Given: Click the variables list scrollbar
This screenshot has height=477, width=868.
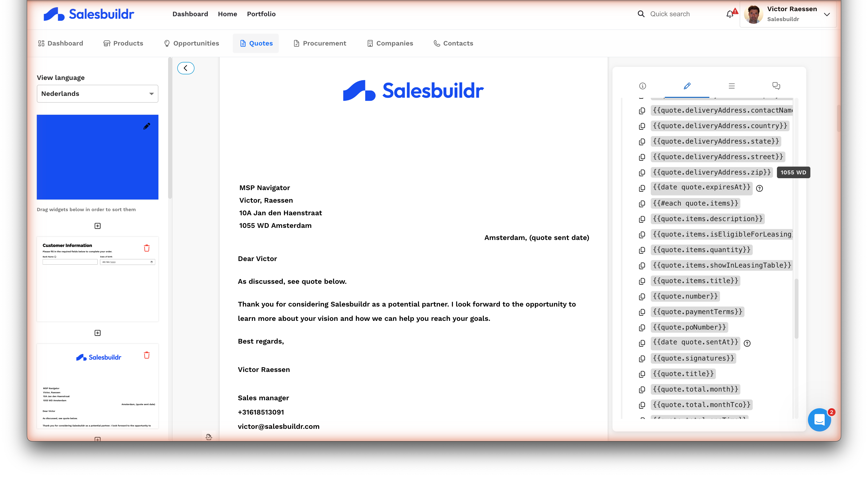Looking at the screenshot, I should click(x=797, y=308).
